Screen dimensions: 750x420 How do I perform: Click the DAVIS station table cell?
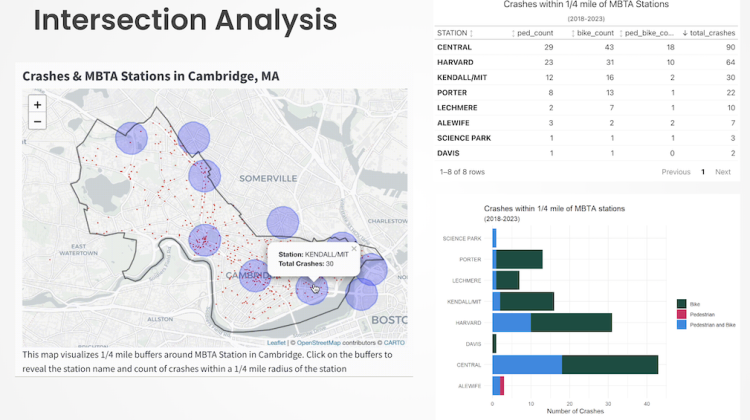pyautogui.click(x=448, y=154)
